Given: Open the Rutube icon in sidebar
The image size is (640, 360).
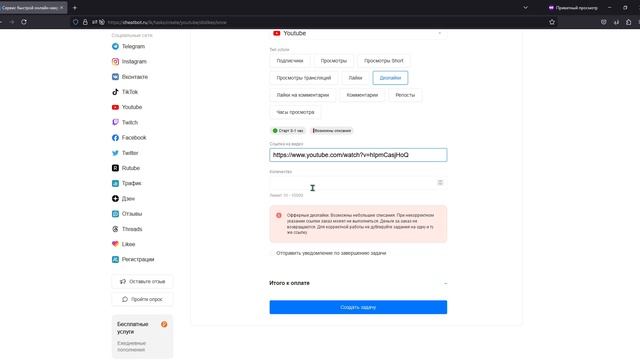Looking at the screenshot, I should point(116,168).
